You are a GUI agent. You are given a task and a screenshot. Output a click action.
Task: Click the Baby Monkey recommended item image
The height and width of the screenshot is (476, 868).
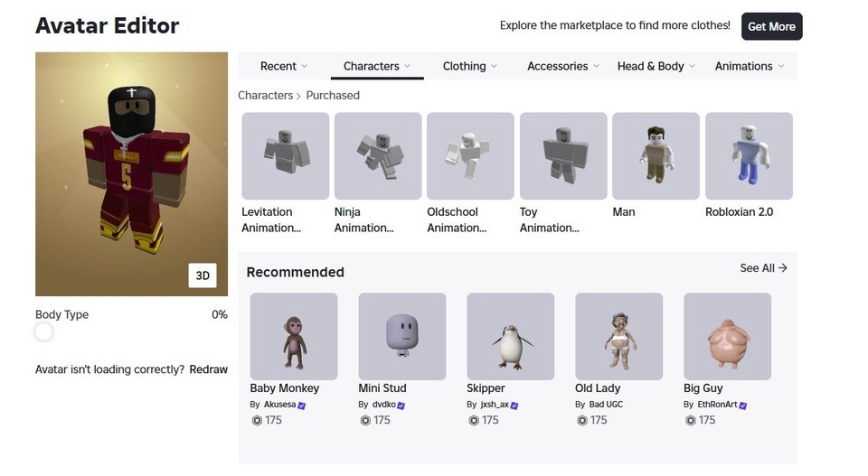294,336
